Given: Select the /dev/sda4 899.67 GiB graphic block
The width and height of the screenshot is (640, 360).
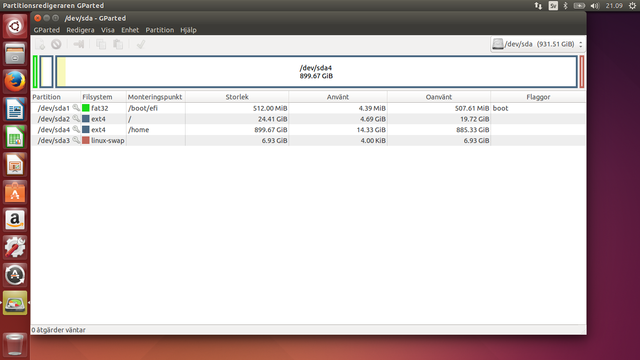Looking at the screenshot, I should [x=316, y=72].
